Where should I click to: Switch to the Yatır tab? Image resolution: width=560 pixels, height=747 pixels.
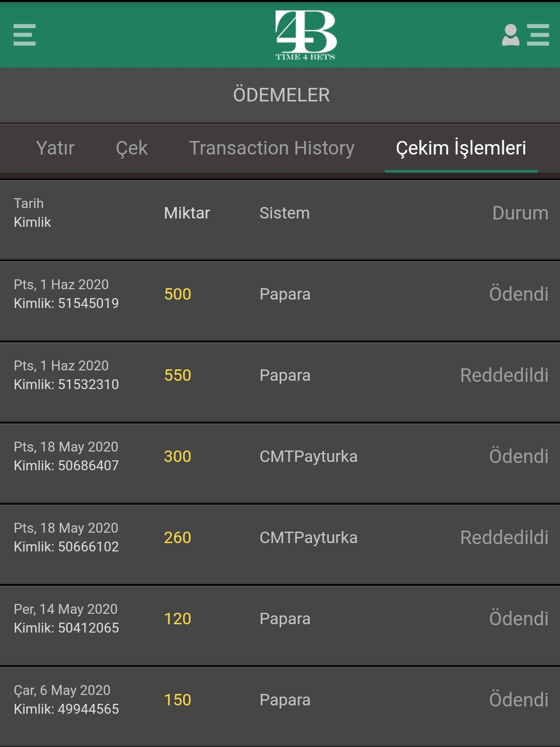tap(55, 148)
